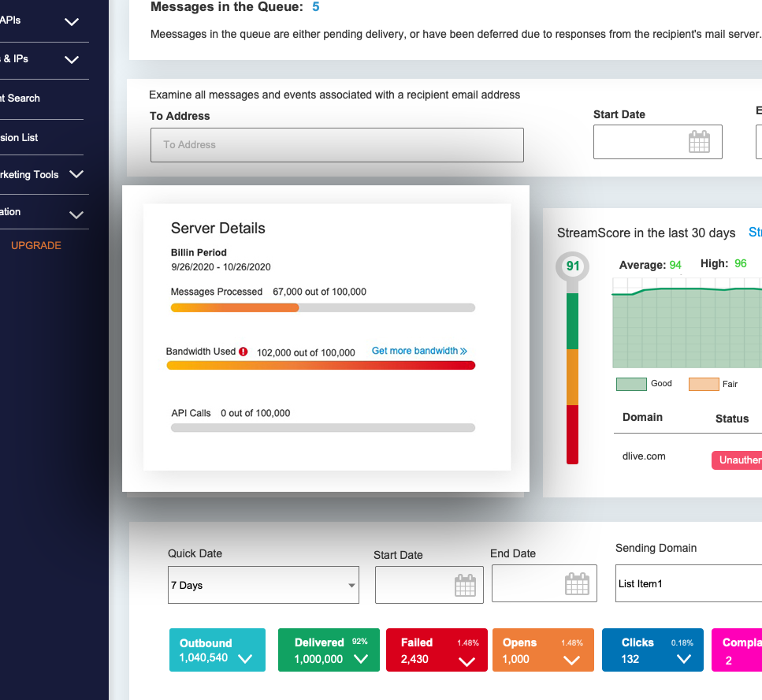Click into the To Address input field
This screenshot has width=762, height=700.
pos(336,145)
